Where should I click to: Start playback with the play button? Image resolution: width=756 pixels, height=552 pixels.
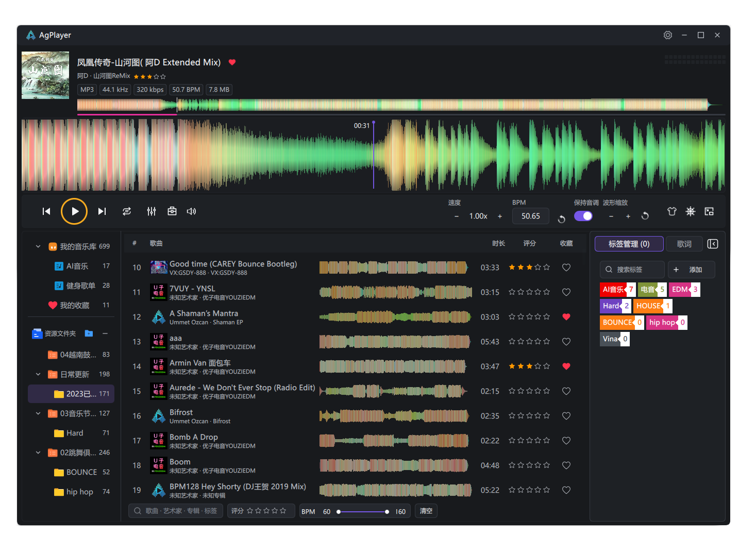coord(74,211)
